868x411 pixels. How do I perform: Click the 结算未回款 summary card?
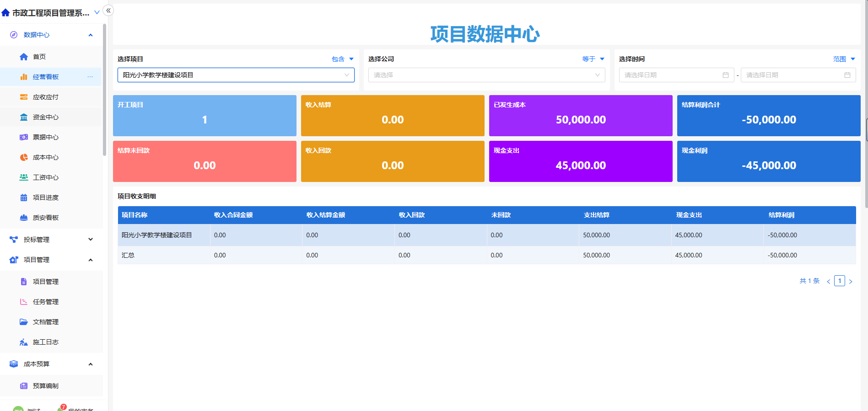205,161
